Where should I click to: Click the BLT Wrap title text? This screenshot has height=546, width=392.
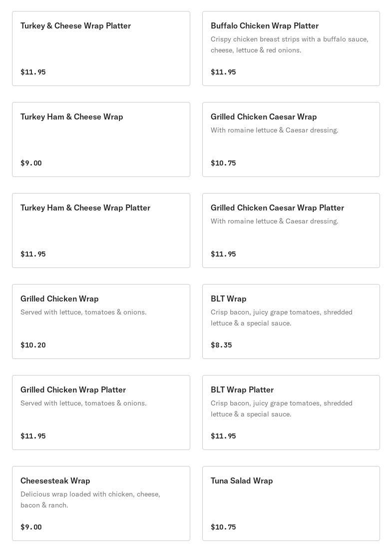click(228, 299)
